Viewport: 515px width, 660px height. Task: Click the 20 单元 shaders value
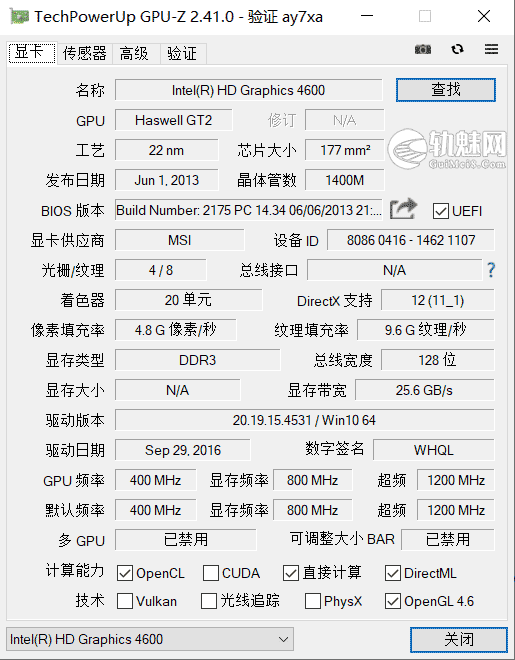pos(188,300)
